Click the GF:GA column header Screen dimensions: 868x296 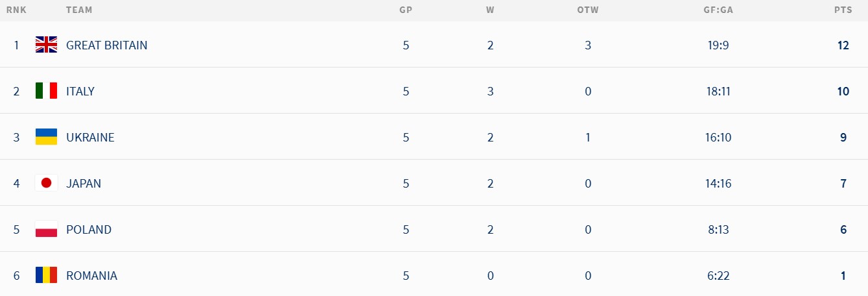pyautogui.click(x=718, y=10)
